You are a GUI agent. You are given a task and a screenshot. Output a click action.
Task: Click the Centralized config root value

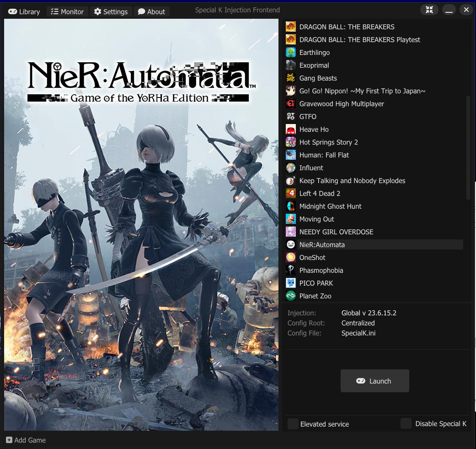(358, 323)
